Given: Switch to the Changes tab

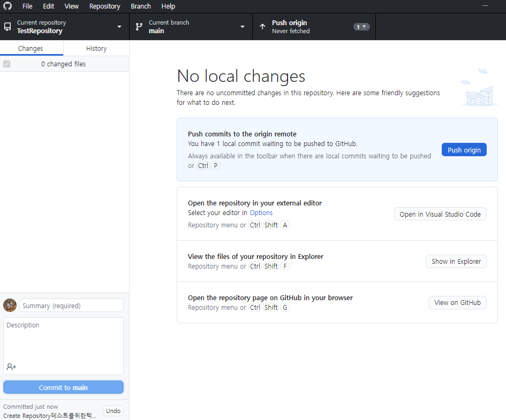Looking at the screenshot, I should click(32, 48).
